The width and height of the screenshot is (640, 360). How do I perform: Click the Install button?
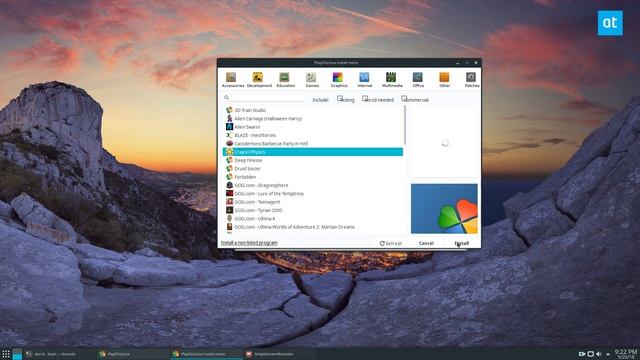tap(462, 243)
